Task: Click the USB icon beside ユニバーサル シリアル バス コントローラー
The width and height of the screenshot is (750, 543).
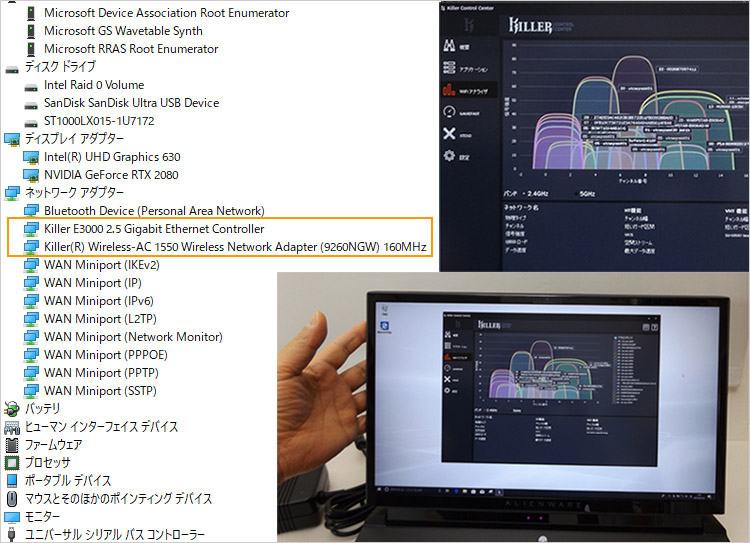Action: click(x=12, y=535)
